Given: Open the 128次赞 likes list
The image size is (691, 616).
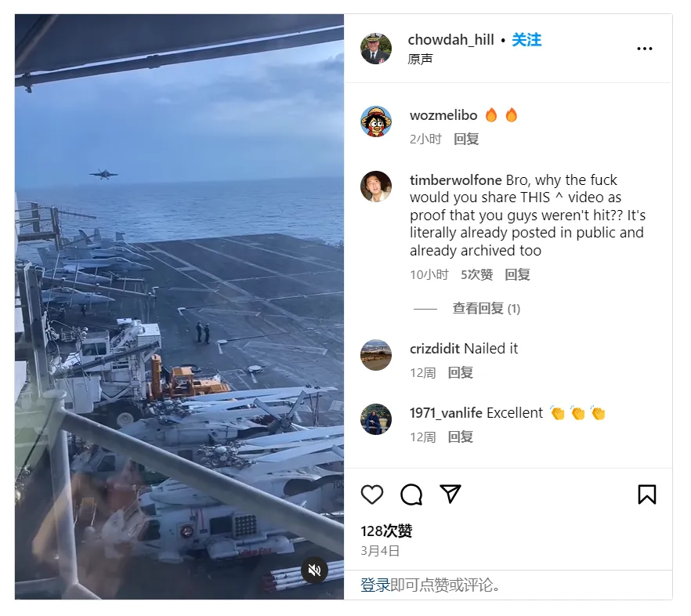Looking at the screenshot, I should point(386,531).
